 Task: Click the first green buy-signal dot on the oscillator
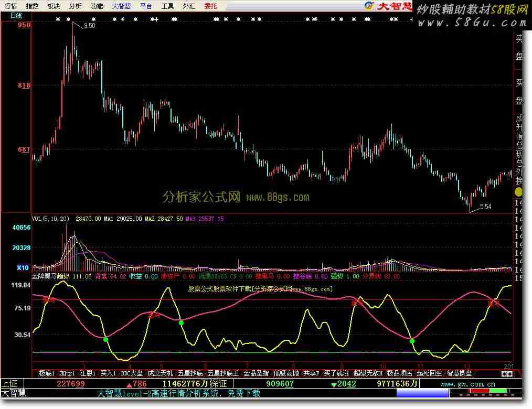tap(106, 339)
